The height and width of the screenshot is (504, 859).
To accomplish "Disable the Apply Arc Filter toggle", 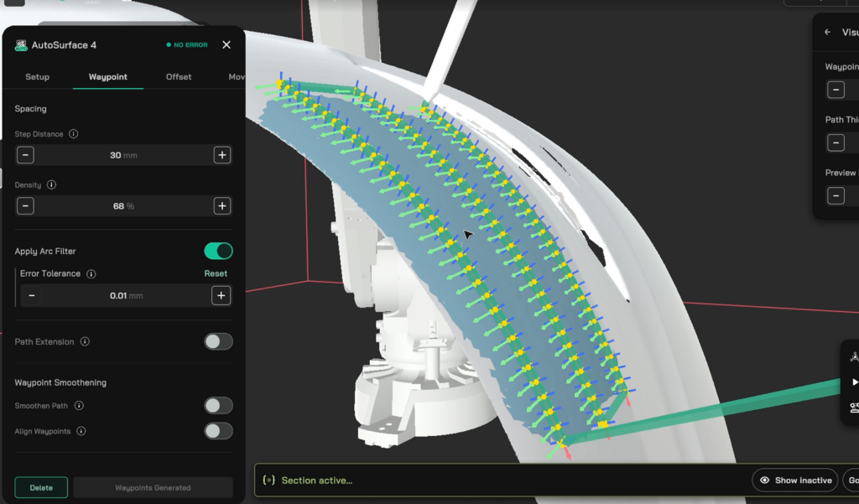I will (x=217, y=251).
